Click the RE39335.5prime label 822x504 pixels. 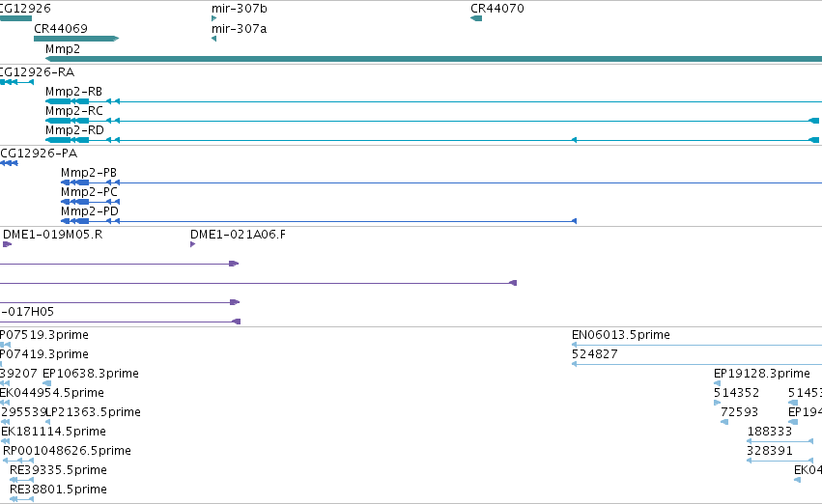tap(58, 470)
